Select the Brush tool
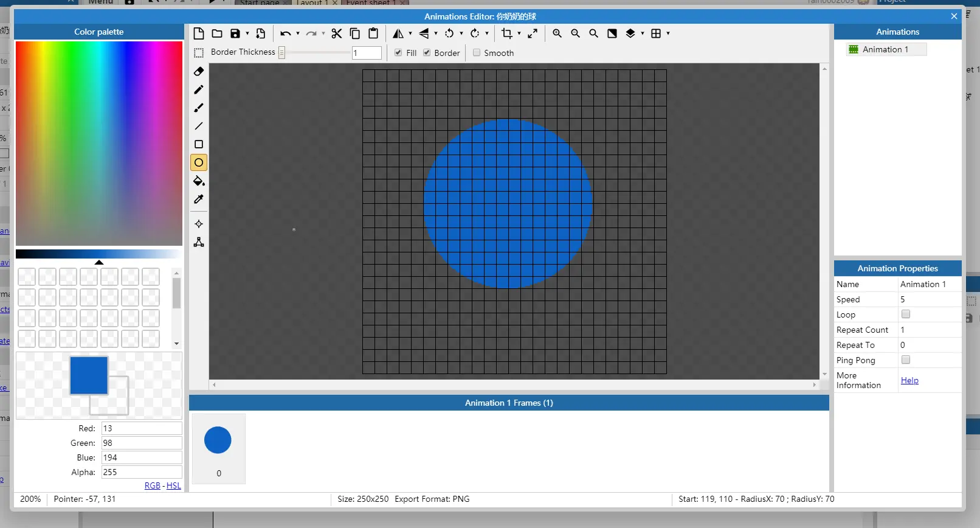This screenshot has width=980, height=528. click(199, 108)
